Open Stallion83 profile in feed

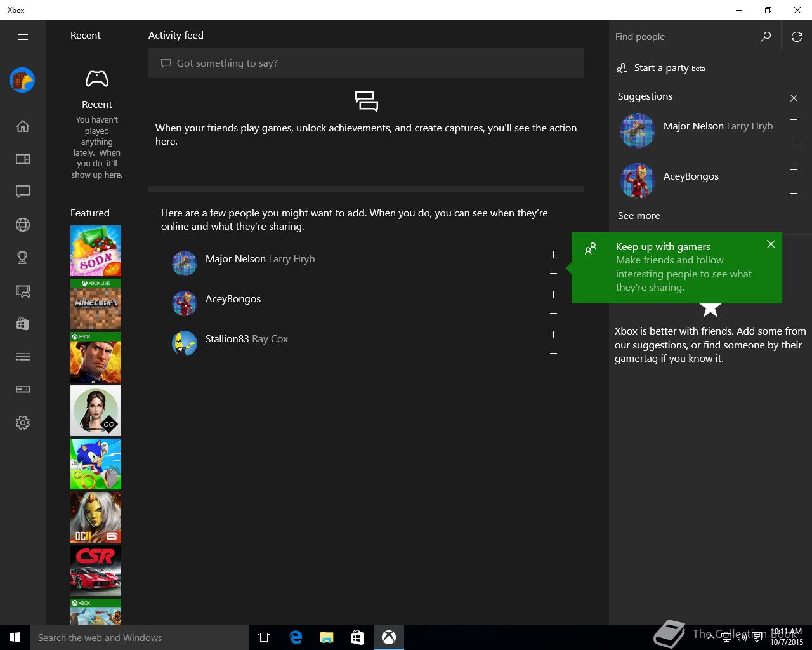(x=247, y=339)
